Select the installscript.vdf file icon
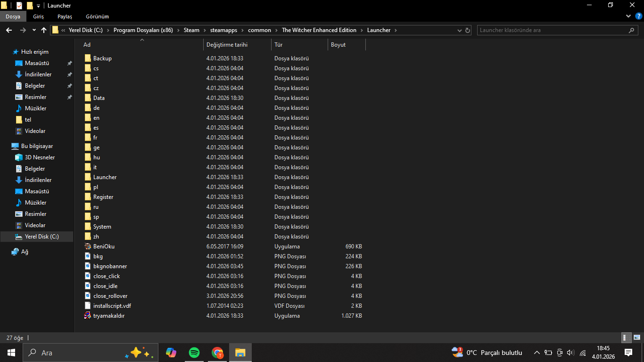 point(88,306)
